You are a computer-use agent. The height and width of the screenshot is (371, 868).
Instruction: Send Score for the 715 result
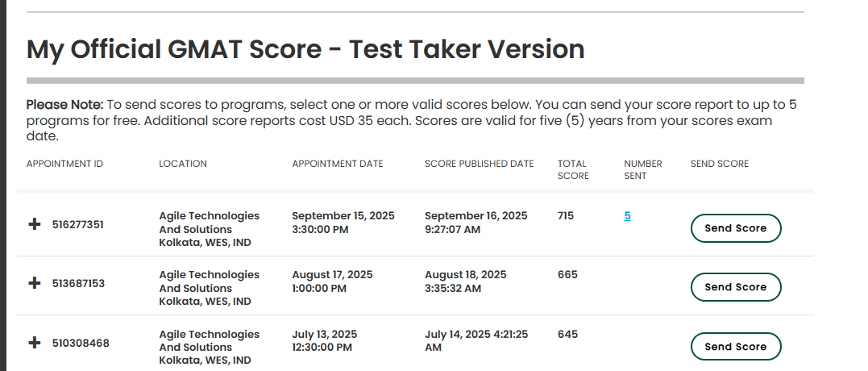pos(735,228)
